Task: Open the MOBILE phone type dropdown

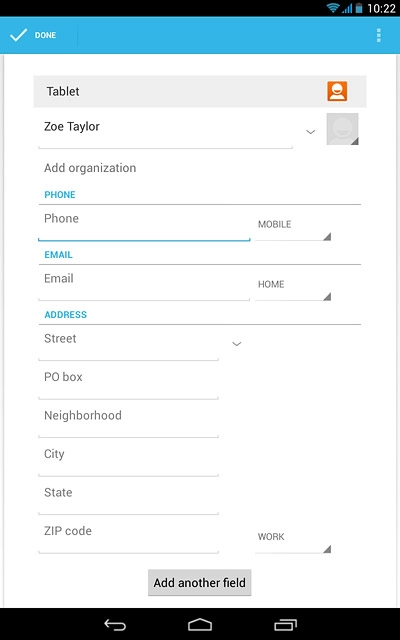Action: pyautogui.click(x=293, y=228)
